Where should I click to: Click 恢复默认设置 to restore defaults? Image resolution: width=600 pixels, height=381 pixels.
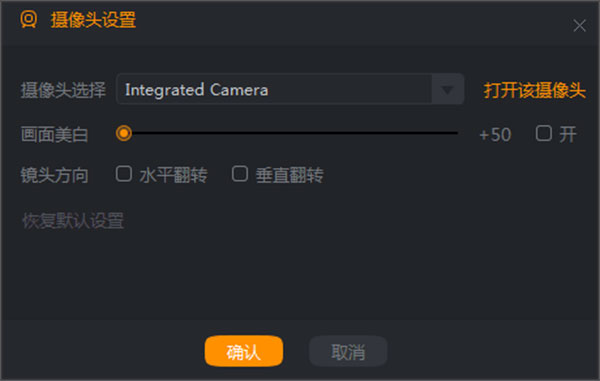click(x=73, y=221)
